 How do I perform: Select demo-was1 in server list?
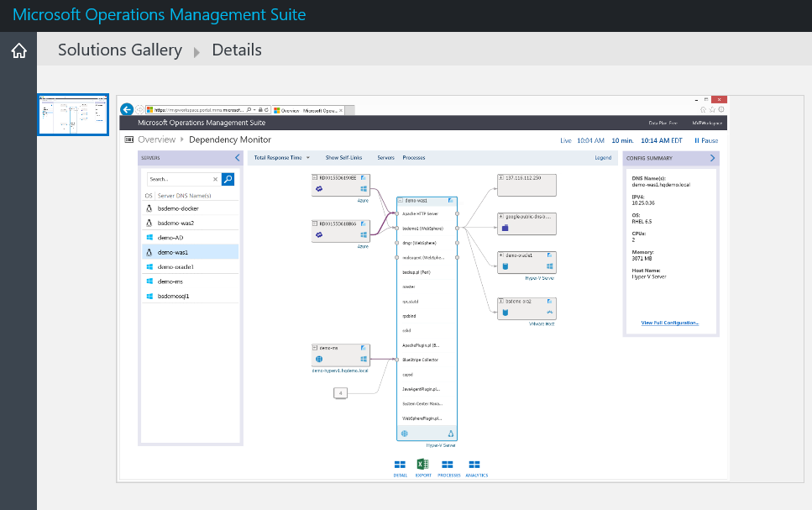pyautogui.click(x=190, y=252)
